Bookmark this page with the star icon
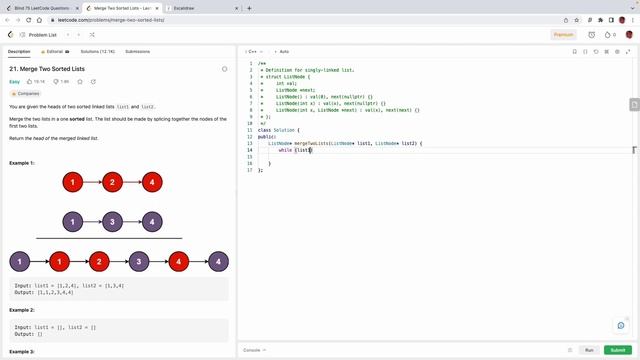 pos(576,20)
